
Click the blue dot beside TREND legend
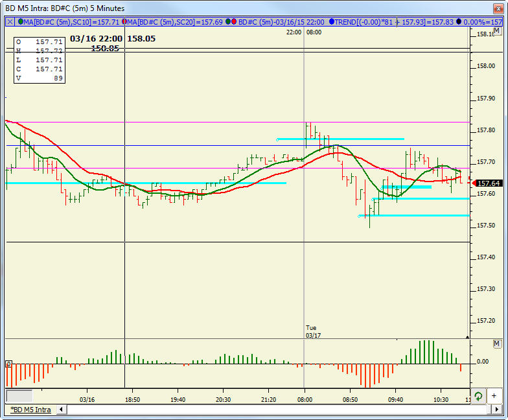click(x=332, y=22)
